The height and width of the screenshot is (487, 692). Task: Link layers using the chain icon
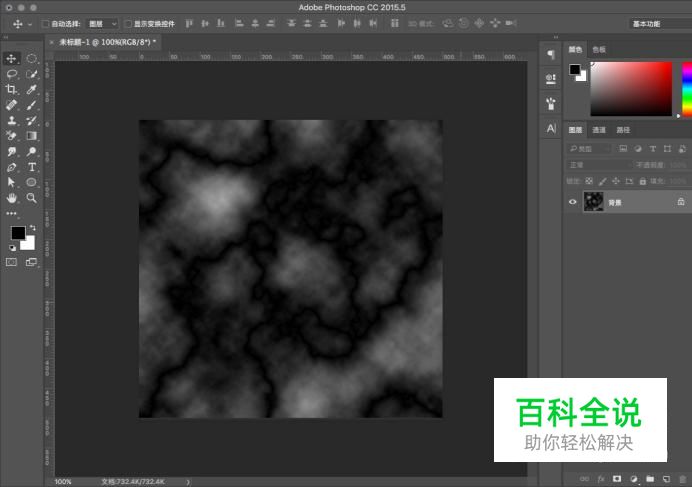[584, 479]
